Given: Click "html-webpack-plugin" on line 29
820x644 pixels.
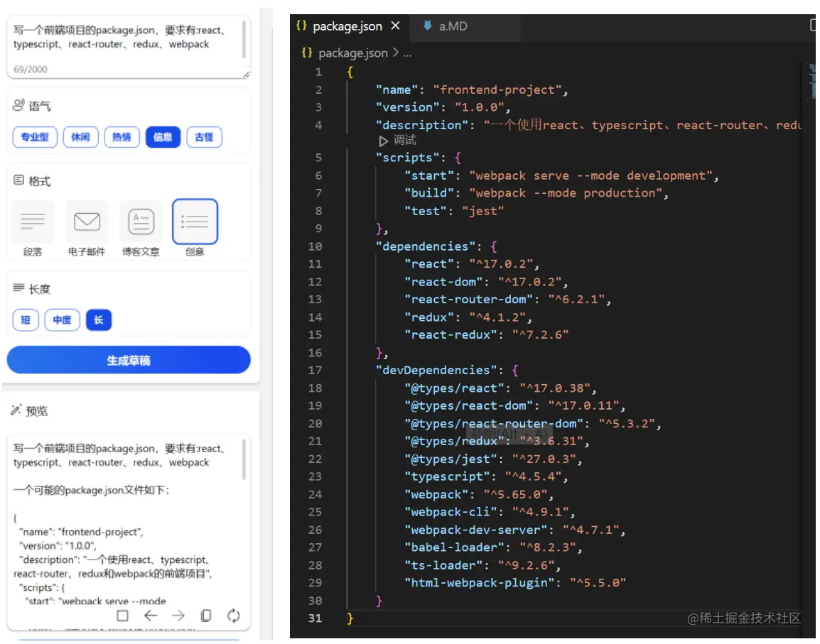Looking at the screenshot, I should (479, 582).
